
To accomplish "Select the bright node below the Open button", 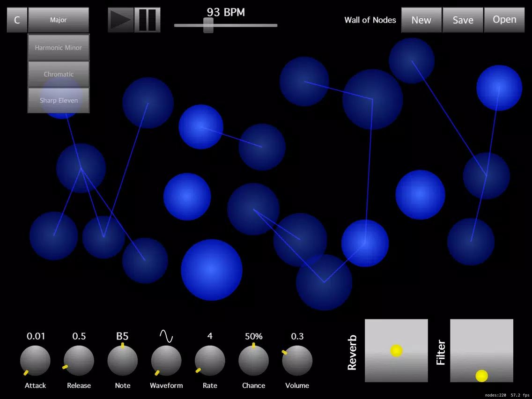I will click(499, 88).
